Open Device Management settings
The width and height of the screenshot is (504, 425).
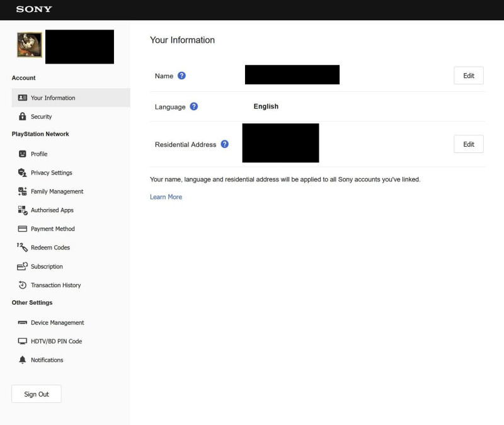(71, 322)
